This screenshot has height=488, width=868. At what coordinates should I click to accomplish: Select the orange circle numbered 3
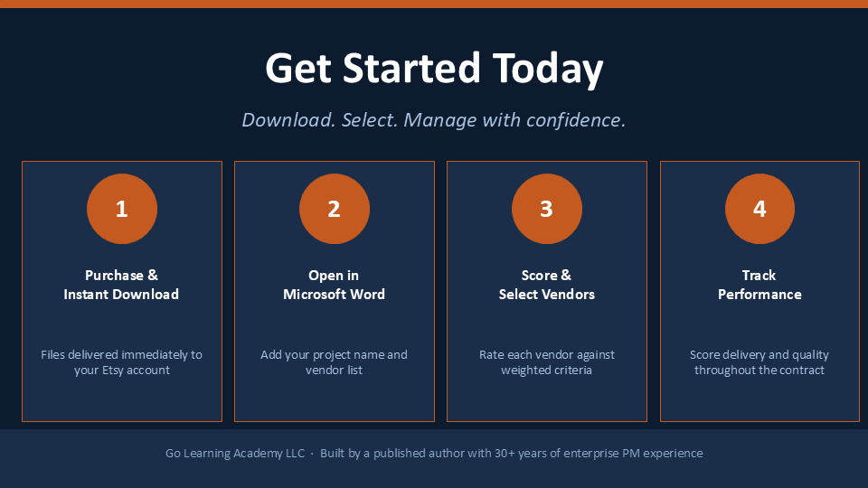(547, 209)
